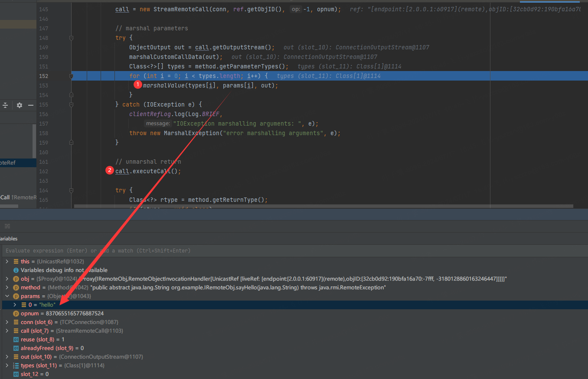Click the element icon of the 0 = "hello" row

coord(24,305)
